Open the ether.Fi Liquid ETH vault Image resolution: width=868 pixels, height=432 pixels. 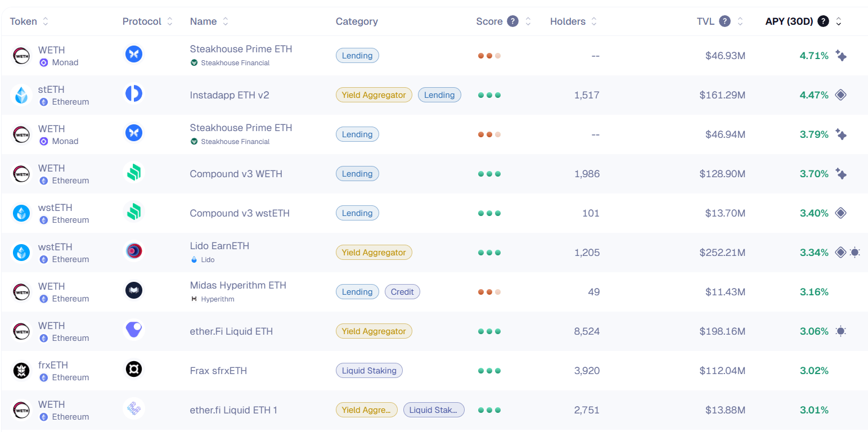(x=231, y=331)
